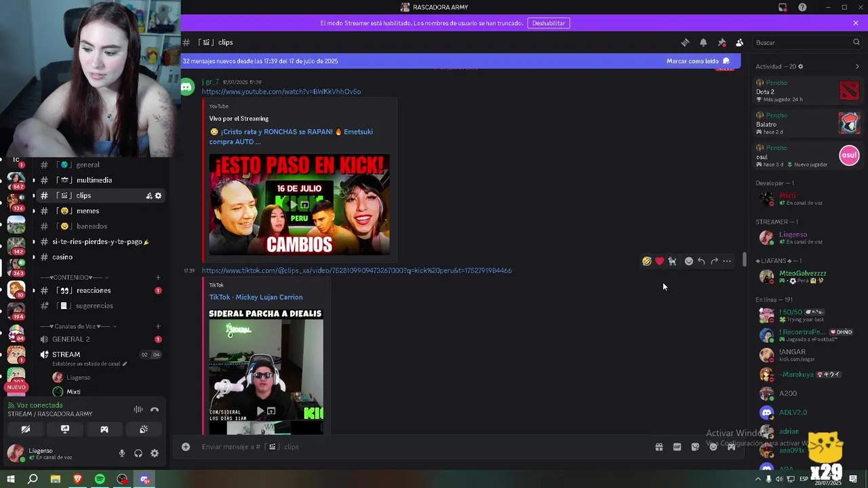Disconnect from voice channel
This screenshot has height=488, width=868.
155,409
